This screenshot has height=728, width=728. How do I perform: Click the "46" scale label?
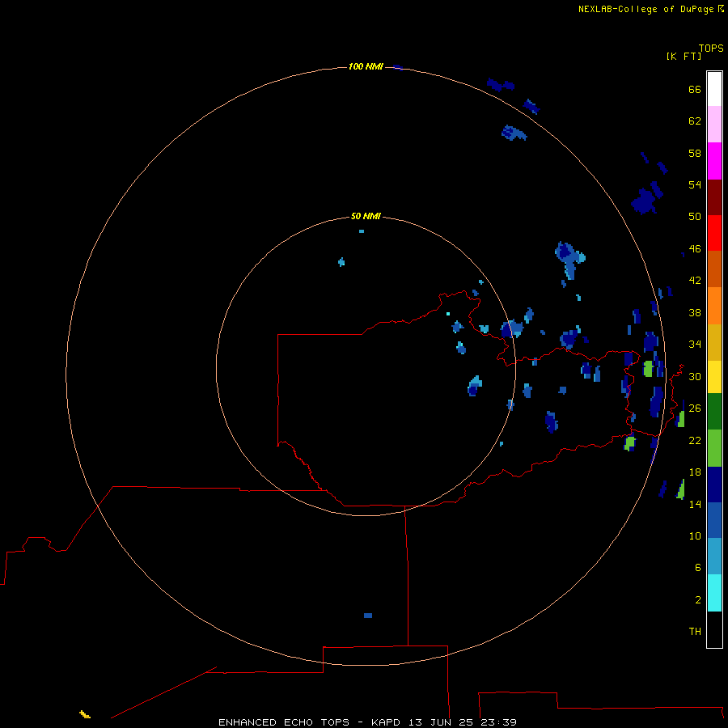click(695, 249)
